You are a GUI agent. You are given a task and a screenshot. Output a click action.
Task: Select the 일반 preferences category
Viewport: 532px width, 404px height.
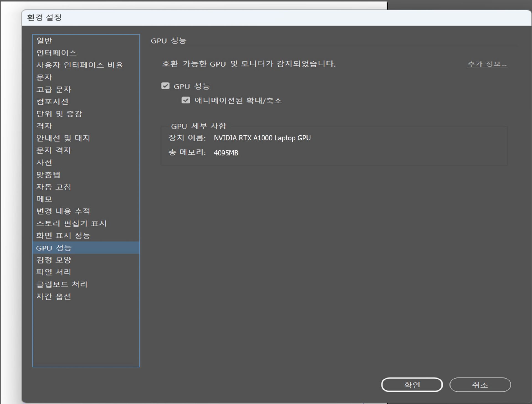point(44,40)
